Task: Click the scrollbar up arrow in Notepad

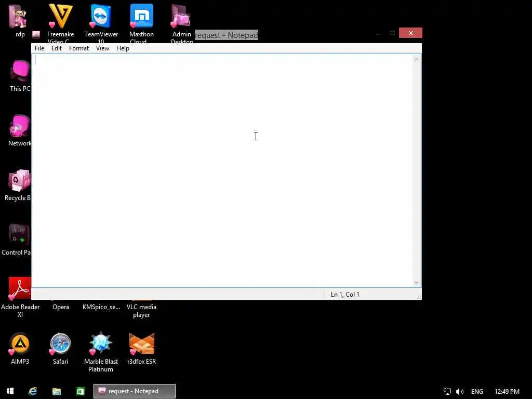Action: click(417, 60)
